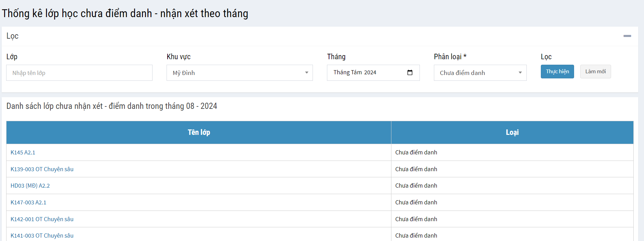The image size is (644, 241).
Task: Click the Thực hiện button
Action: (557, 72)
